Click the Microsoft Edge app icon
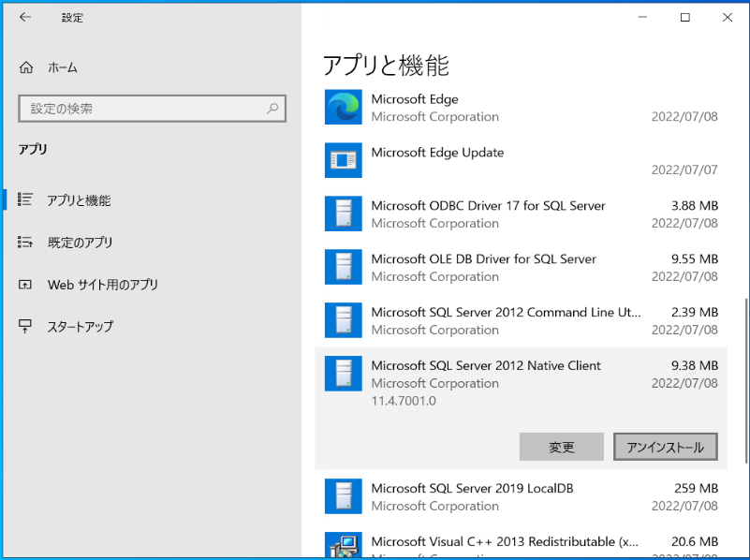This screenshot has width=750, height=560. [343, 107]
